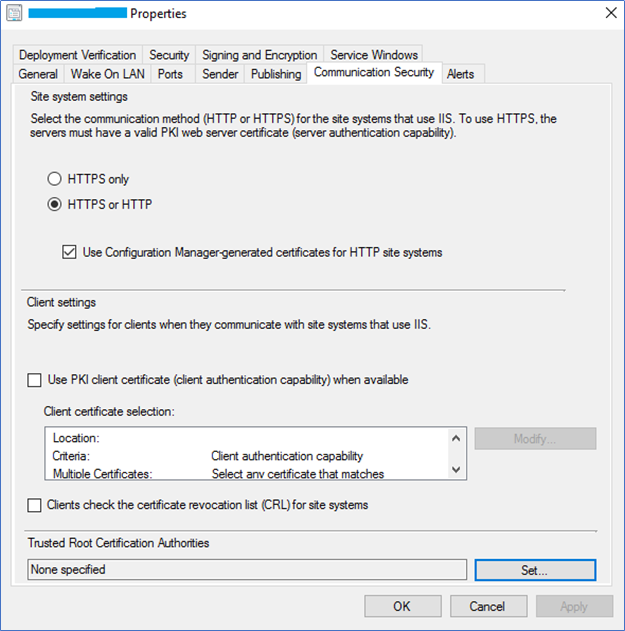Enable Use PKI client certificate checkbox

tap(34, 380)
